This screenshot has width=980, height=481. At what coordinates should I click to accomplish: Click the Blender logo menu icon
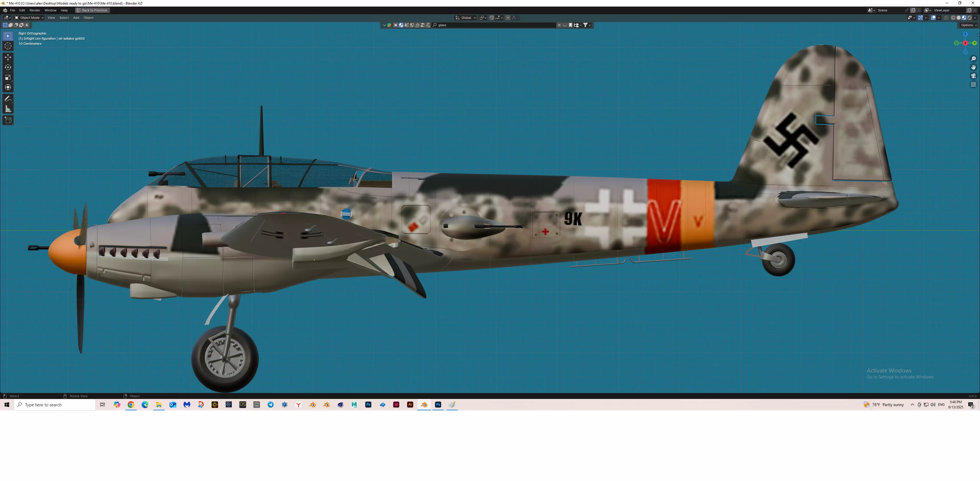click(5, 10)
